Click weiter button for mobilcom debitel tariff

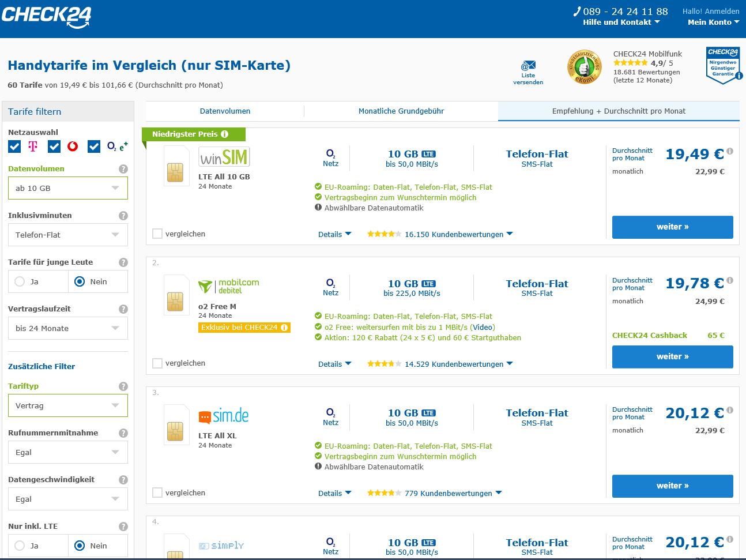[x=673, y=357]
